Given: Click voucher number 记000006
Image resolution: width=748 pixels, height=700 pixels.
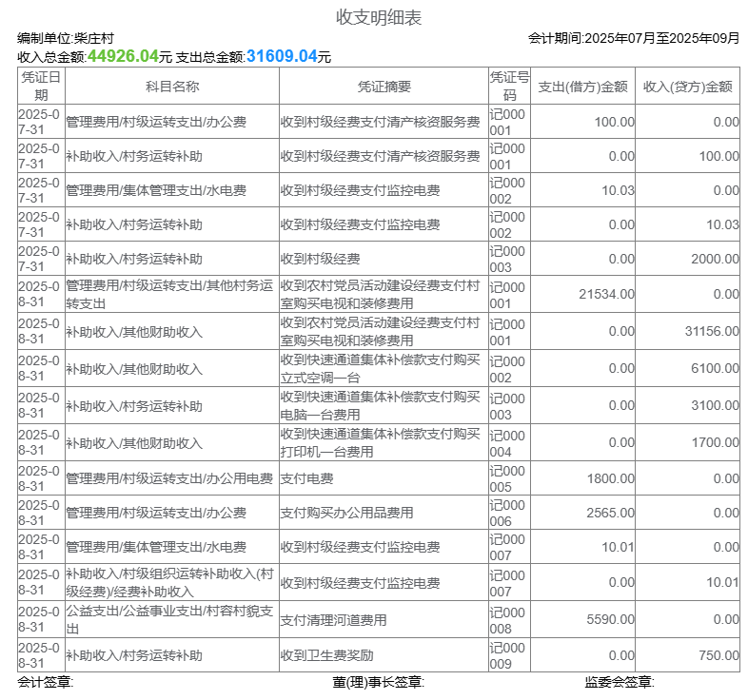Looking at the screenshot, I should click(x=507, y=513).
